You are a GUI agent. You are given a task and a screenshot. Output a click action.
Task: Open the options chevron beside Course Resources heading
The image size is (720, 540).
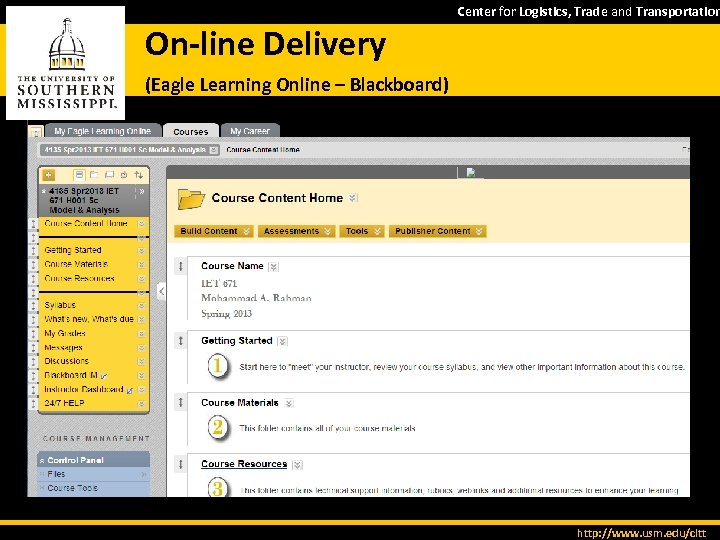point(298,465)
